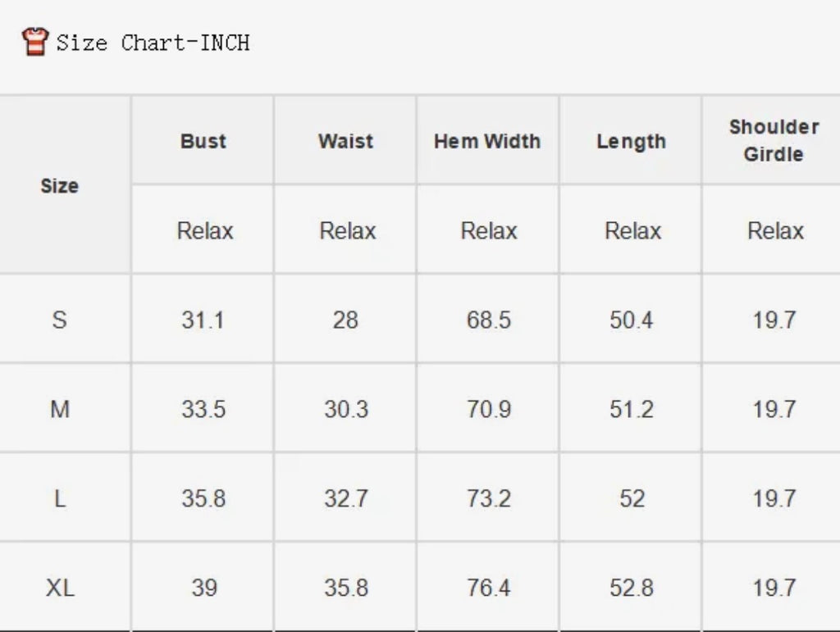
Task: Click the hem width value 68.5
Action: 489,320
